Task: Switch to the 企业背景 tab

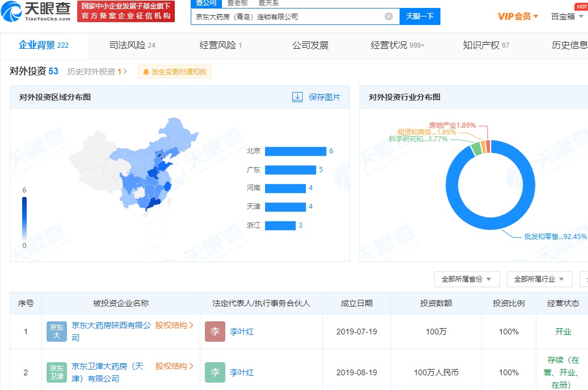Action: [x=44, y=45]
